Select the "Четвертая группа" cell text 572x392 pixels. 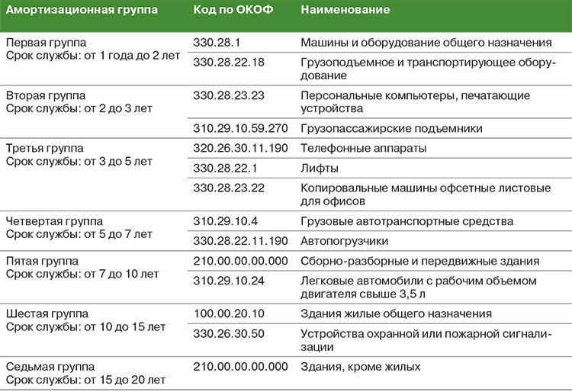54,222
